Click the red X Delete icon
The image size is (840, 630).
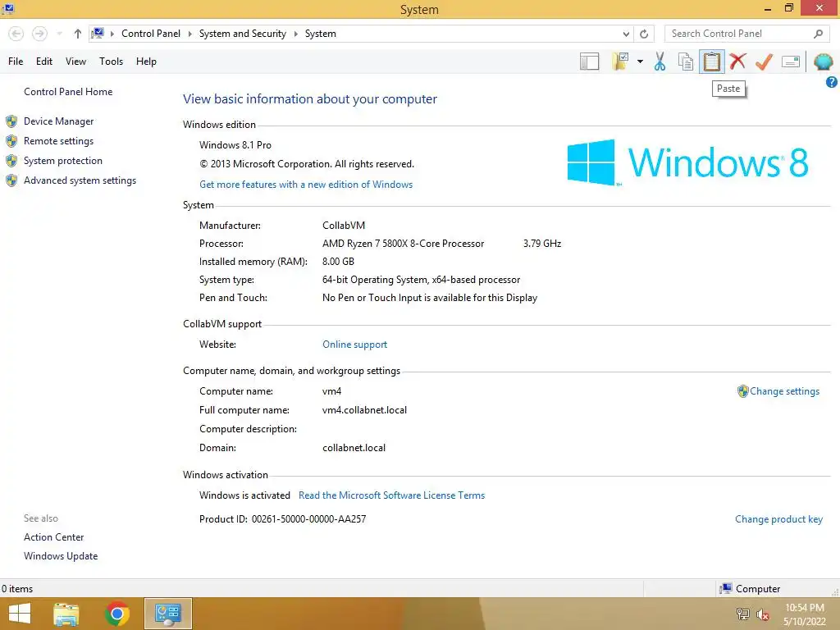tap(737, 62)
